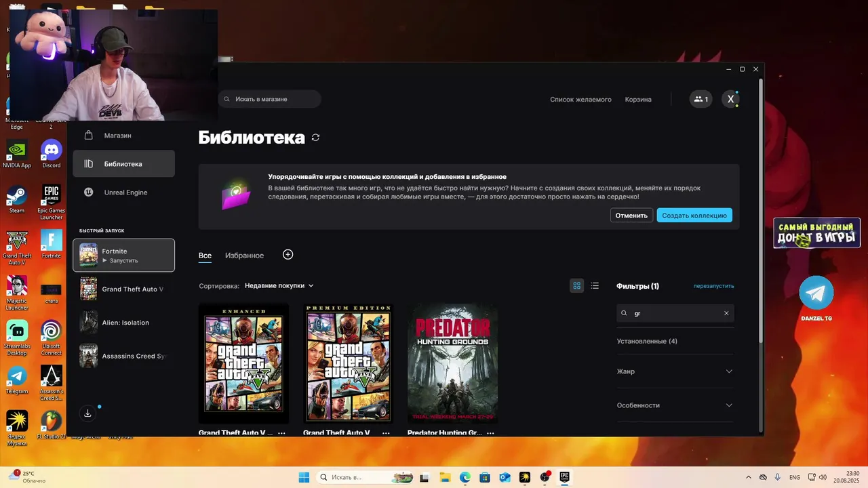Viewport: 868px width, 488px height.
Task: Open options menu for Predator Hunting Grounds
Action: (x=490, y=432)
